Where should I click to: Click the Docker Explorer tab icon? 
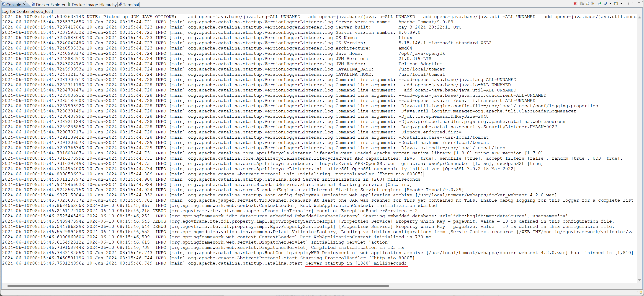tap(33, 4)
